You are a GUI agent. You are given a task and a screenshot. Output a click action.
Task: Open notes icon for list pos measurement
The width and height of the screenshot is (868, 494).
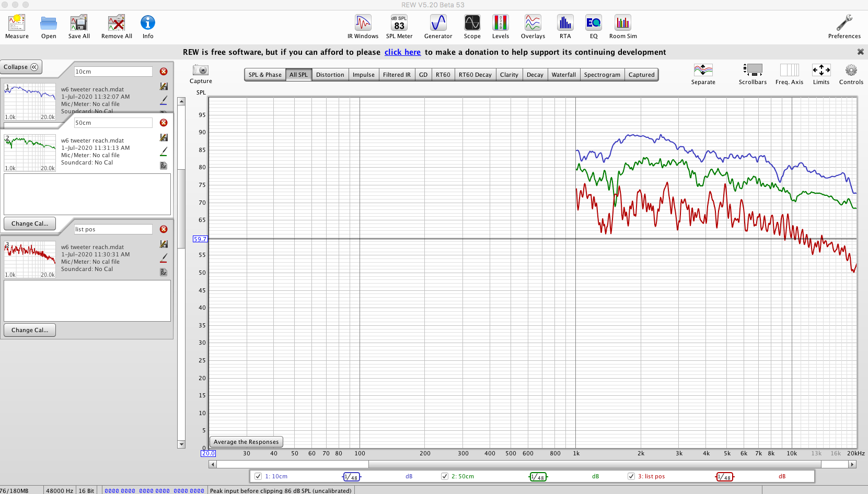click(164, 272)
